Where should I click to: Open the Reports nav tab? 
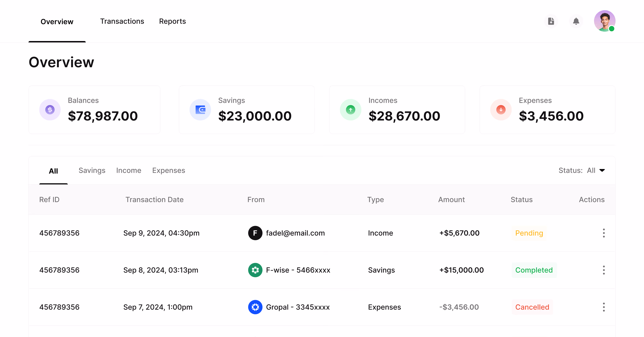[x=172, y=21]
